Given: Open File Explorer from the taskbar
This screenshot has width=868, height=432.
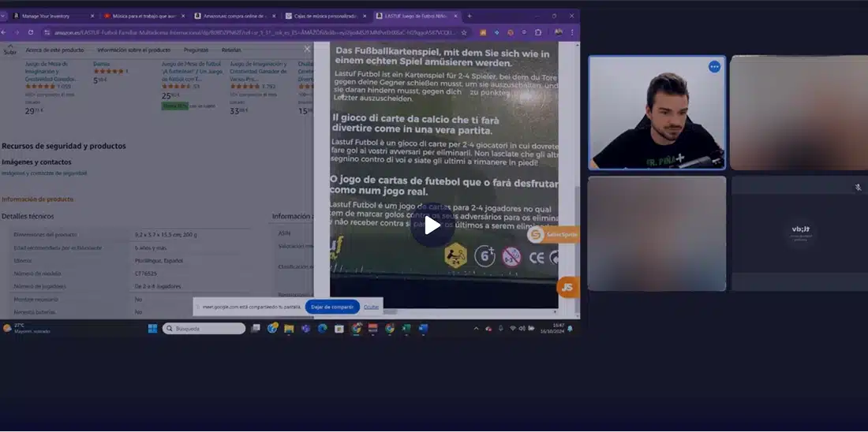Looking at the screenshot, I should (289, 329).
